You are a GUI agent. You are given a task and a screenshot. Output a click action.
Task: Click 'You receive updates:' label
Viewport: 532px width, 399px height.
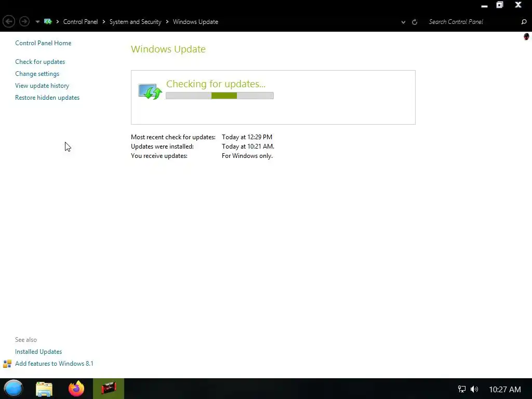point(159,156)
